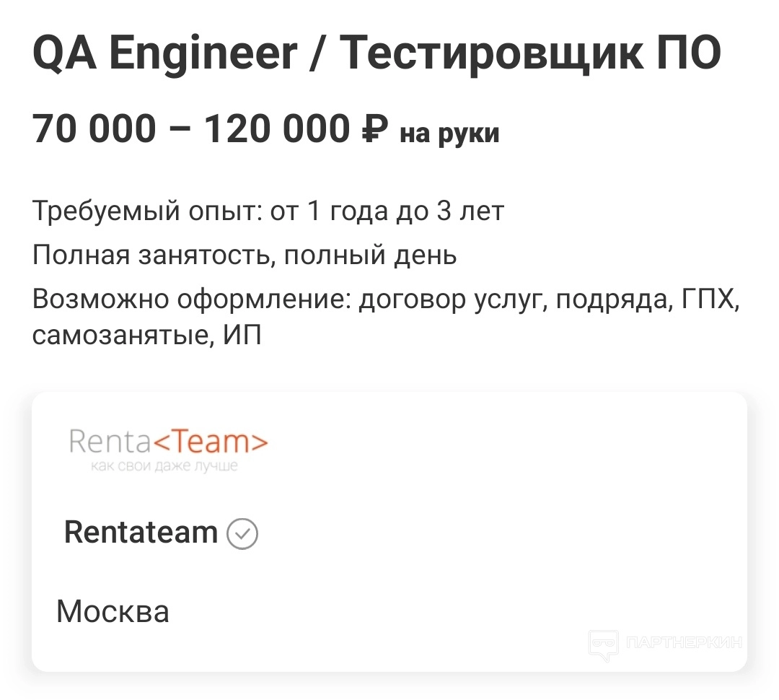Open the bold Rentateam company name link

point(141,533)
